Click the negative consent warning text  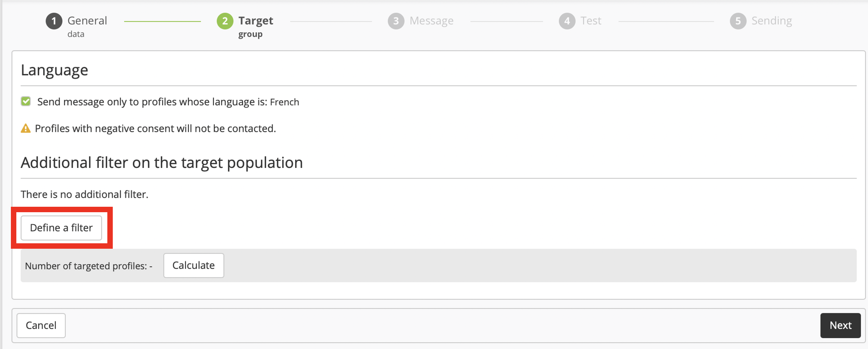[155, 129]
